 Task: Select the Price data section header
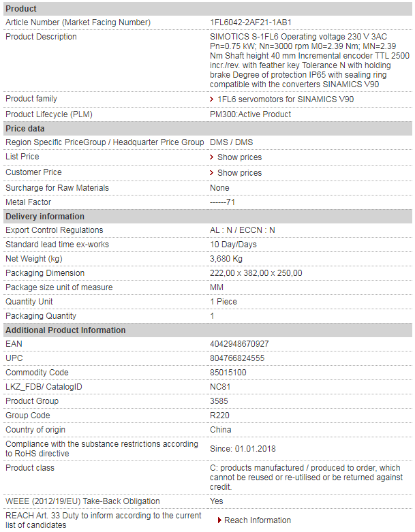pos(208,129)
